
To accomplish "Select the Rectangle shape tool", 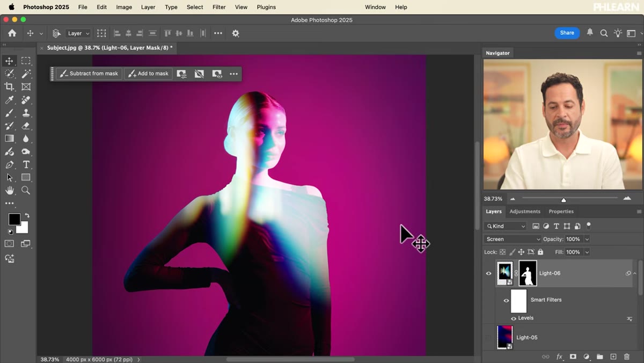I will [26, 177].
